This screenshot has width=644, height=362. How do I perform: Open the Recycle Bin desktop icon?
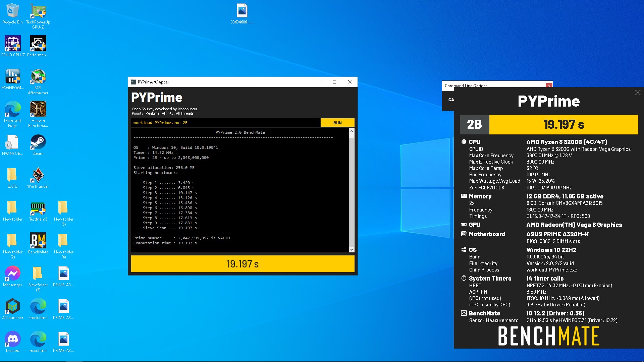[x=12, y=13]
